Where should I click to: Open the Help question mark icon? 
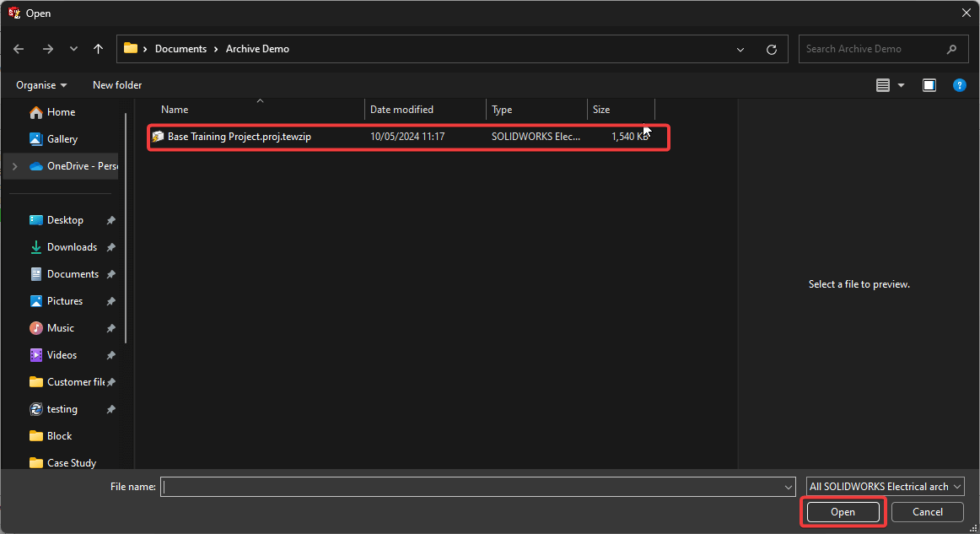coord(959,85)
